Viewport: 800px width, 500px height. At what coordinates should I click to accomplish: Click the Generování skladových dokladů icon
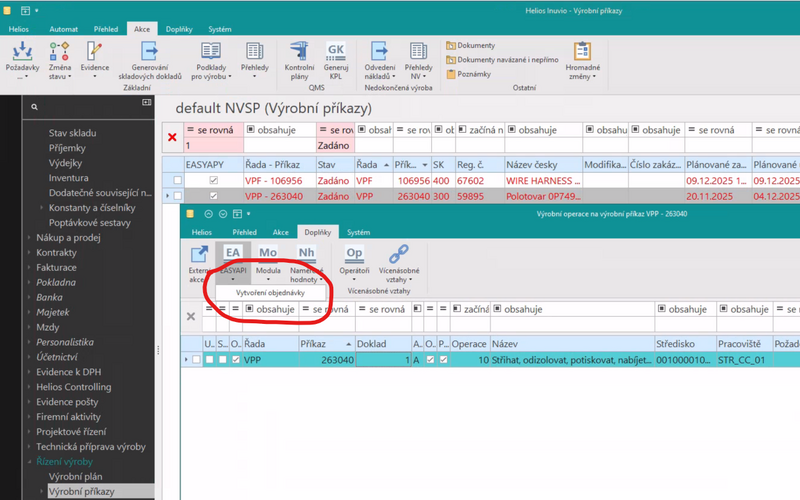click(150, 51)
